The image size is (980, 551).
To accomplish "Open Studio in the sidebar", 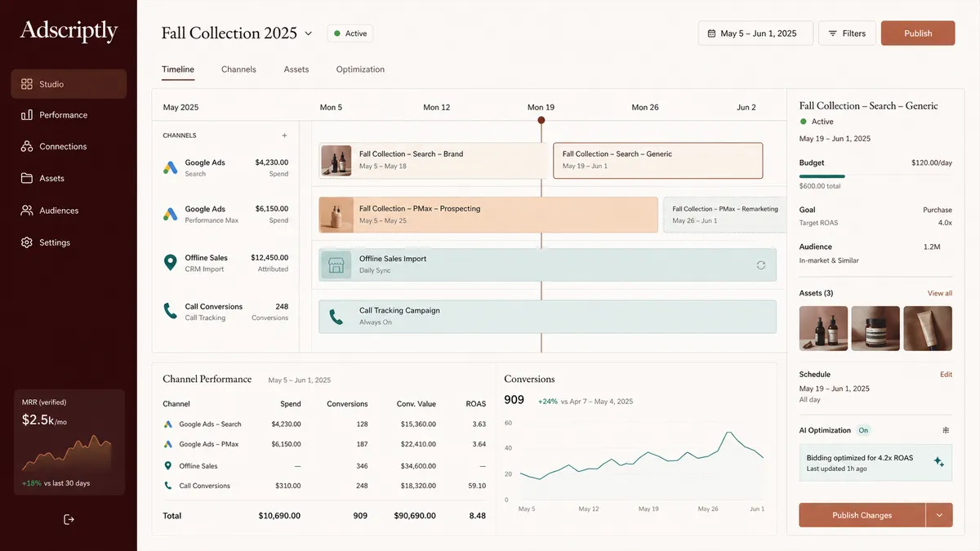I will 69,84.
